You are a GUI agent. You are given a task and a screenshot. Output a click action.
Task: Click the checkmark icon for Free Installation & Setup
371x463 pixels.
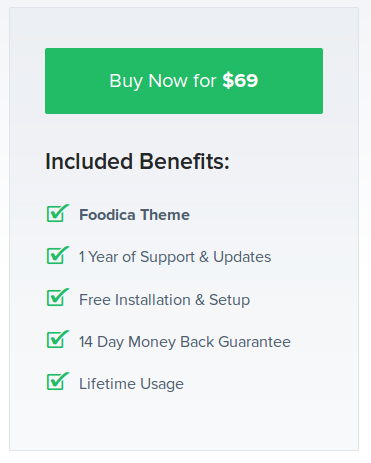coord(58,297)
